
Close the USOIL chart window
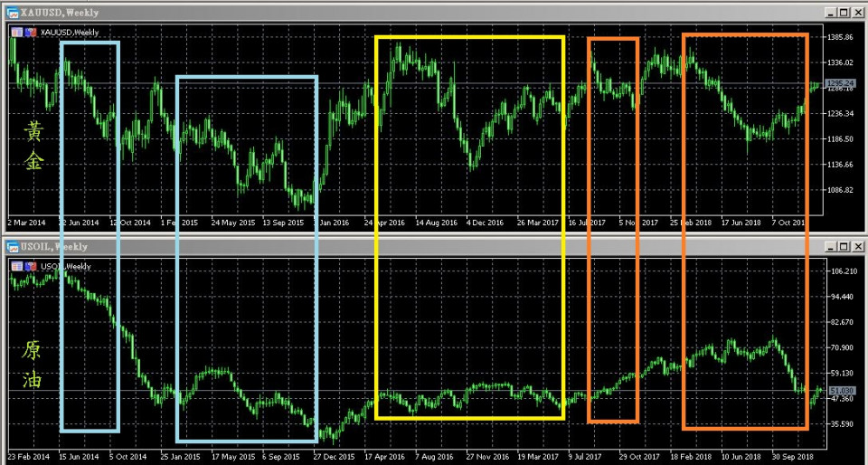click(x=858, y=246)
